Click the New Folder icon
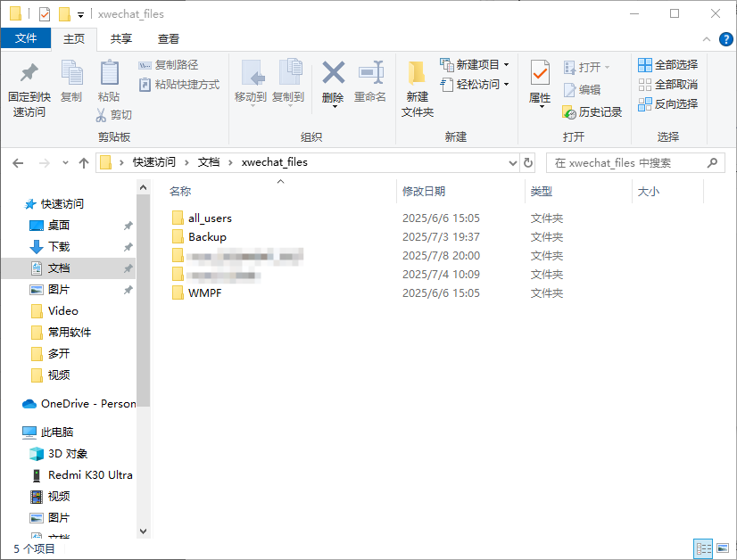The width and height of the screenshot is (737, 560). point(417,73)
